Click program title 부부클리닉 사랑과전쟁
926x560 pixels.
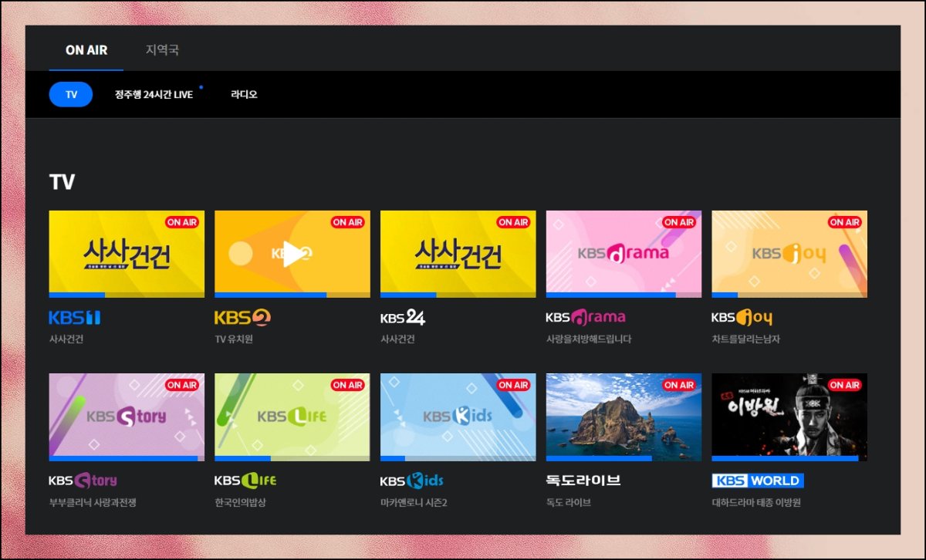coord(93,502)
